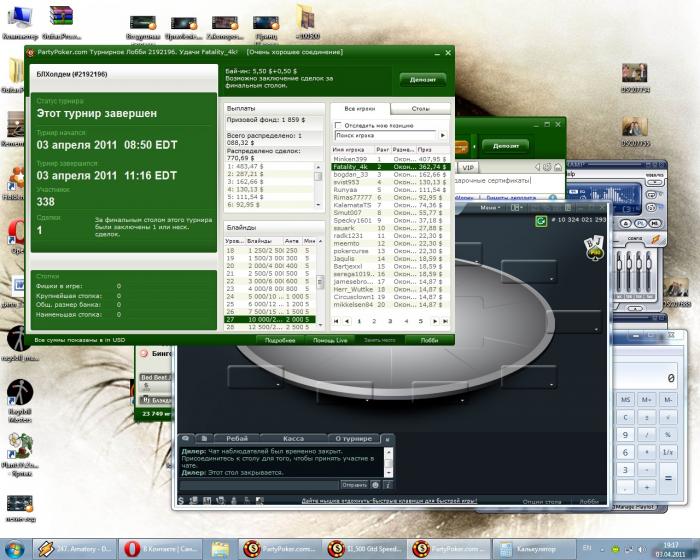
Task: Switch to the Столы tab
Action: (x=420, y=108)
